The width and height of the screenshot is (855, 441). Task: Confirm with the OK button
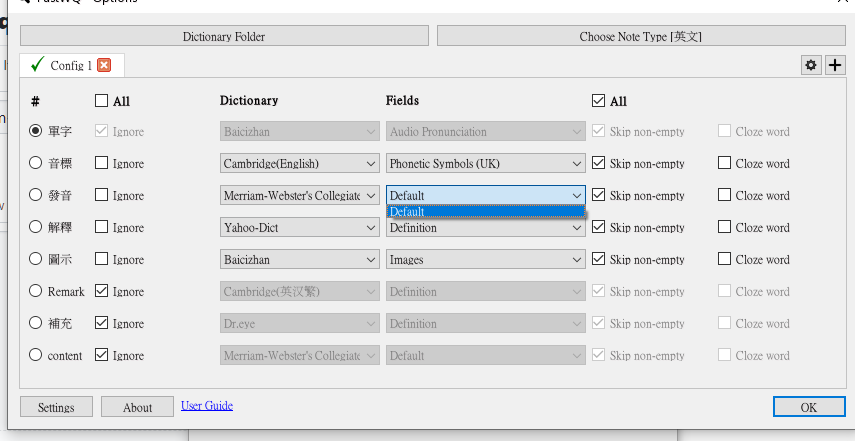(809, 407)
